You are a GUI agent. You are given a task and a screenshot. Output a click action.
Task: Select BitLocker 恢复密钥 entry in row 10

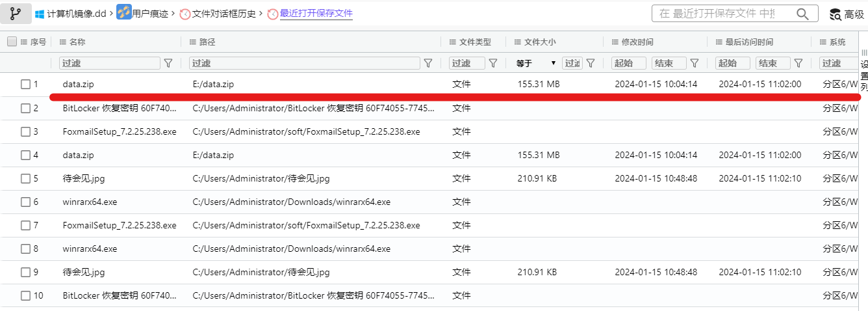[x=120, y=295]
